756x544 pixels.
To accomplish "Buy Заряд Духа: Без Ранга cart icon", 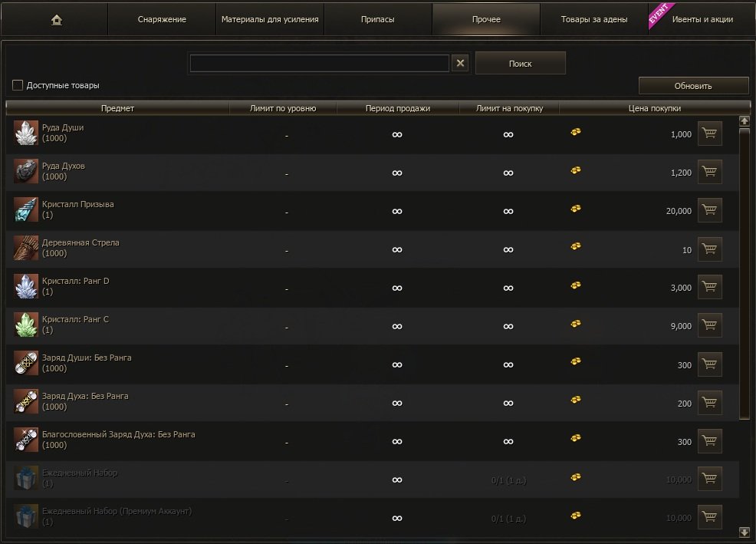I will tap(710, 402).
